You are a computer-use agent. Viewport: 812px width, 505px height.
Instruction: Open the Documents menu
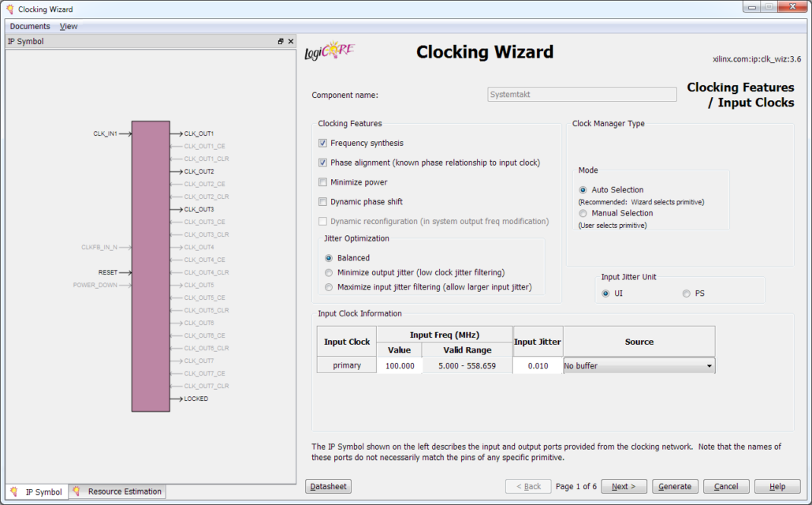tap(30, 26)
